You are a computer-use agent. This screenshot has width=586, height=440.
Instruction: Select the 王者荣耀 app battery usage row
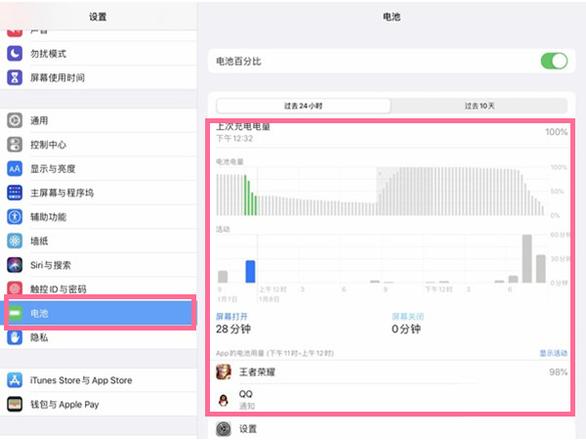pos(391,372)
